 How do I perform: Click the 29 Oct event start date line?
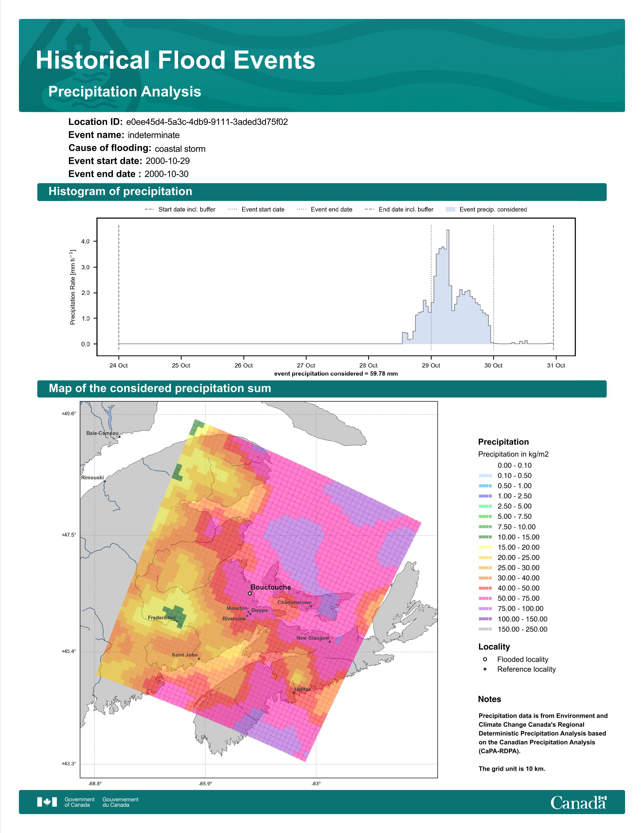pos(431,287)
